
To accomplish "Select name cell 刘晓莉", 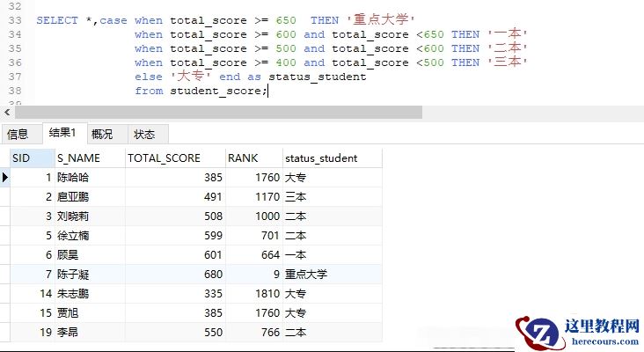I will click(90, 216).
